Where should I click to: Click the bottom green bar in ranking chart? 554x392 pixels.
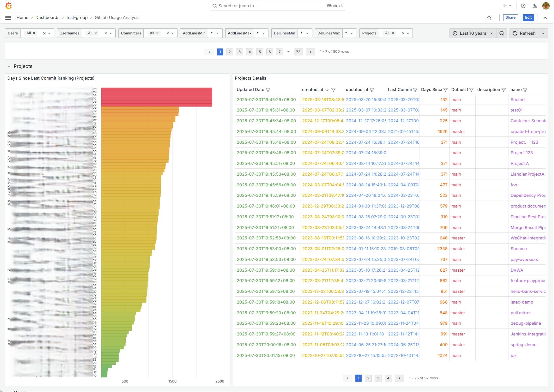(x=104, y=376)
